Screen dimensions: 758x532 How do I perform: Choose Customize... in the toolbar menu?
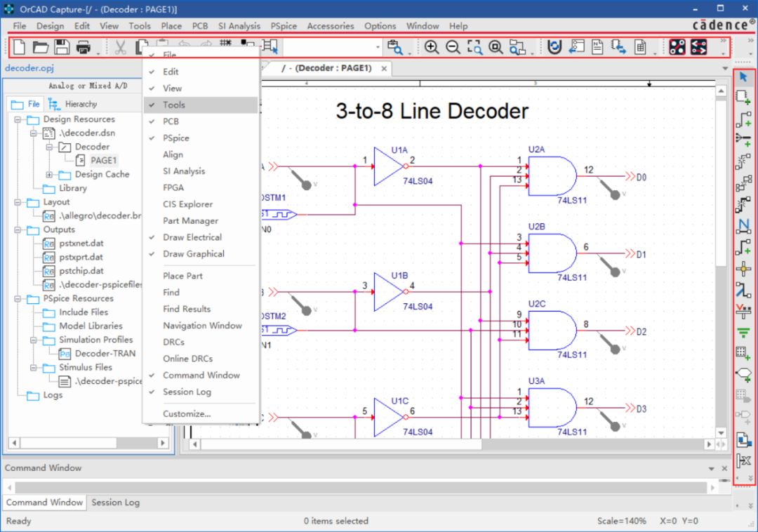pos(201,413)
